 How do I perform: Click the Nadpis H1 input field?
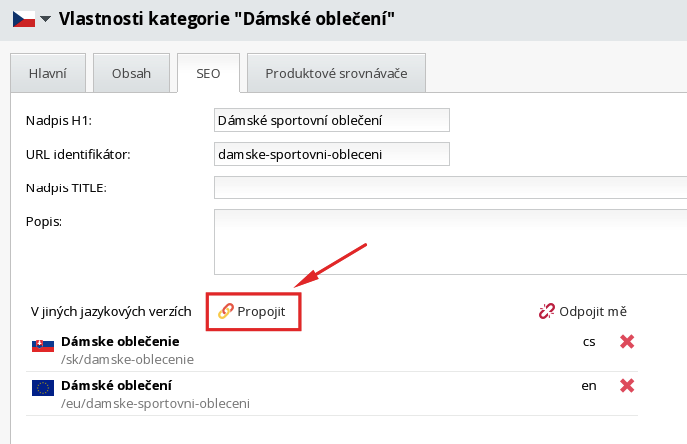coord(332,120)
